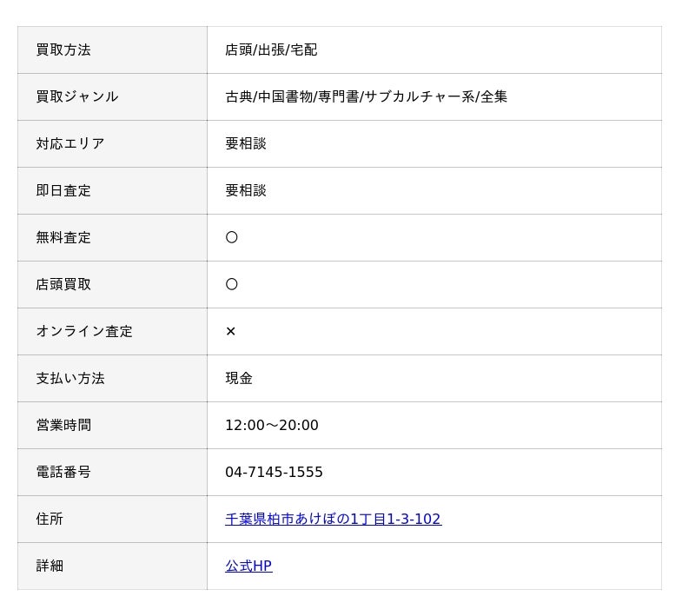
Task: Click the circle mark in the 店頭買取 row
Action: coord(231,284)
